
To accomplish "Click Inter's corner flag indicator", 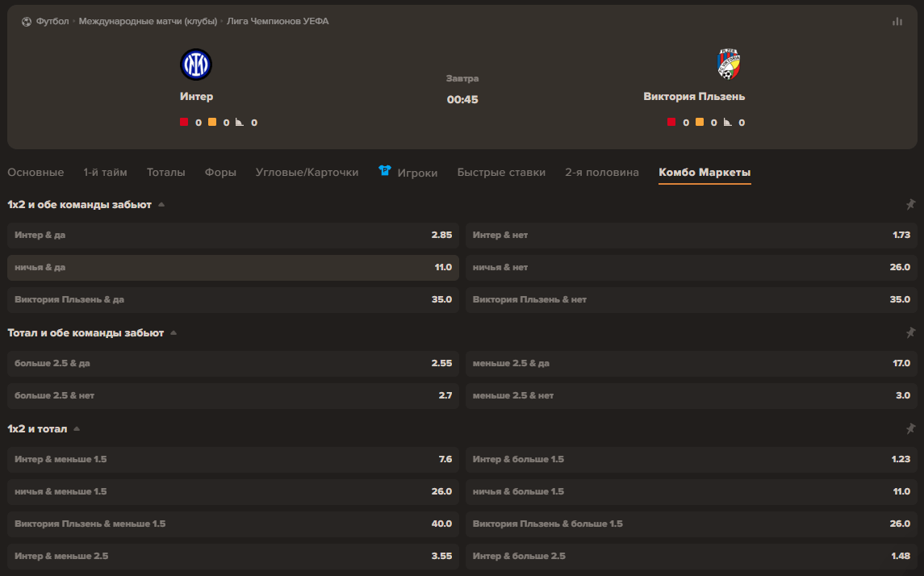I will tap(239, 122).
